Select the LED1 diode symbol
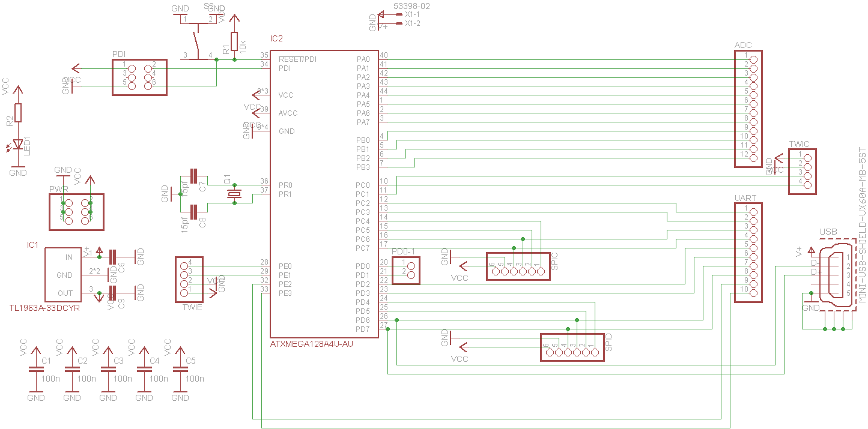This screenshot has width=868, height=429. pyautogui.click(x=18, y=144)
